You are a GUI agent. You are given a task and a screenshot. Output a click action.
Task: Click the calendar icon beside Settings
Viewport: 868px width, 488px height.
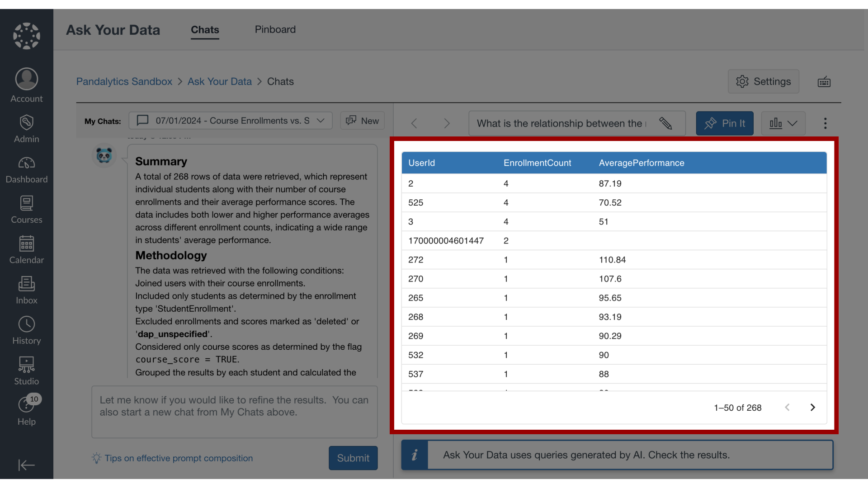(x=824, y=81)
